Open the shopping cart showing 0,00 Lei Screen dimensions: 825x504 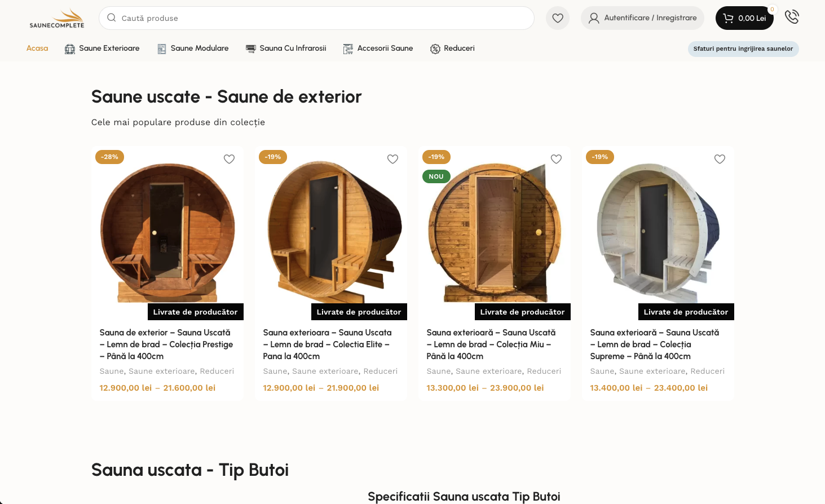(x=744, y=18)
